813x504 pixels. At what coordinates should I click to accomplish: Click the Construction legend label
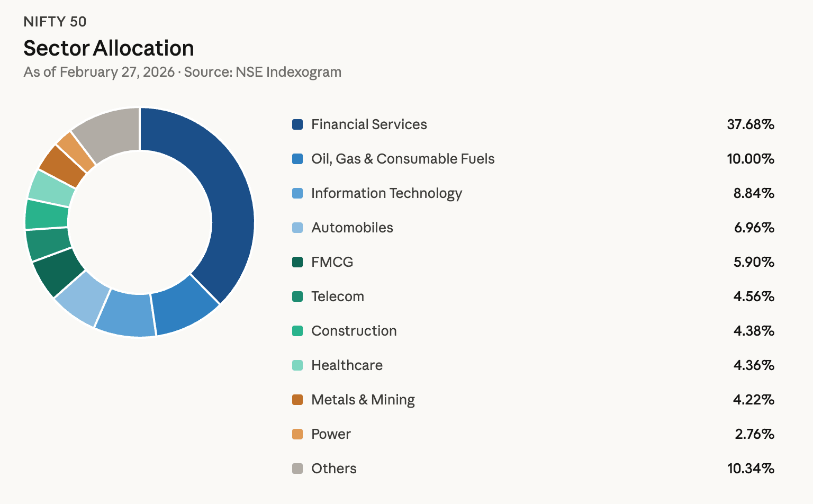click(x=354, y=331)
